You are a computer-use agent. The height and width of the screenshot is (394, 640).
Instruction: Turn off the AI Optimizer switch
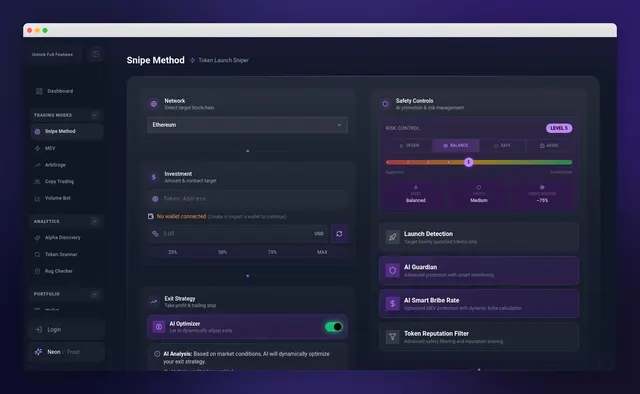tap(333, 327)
